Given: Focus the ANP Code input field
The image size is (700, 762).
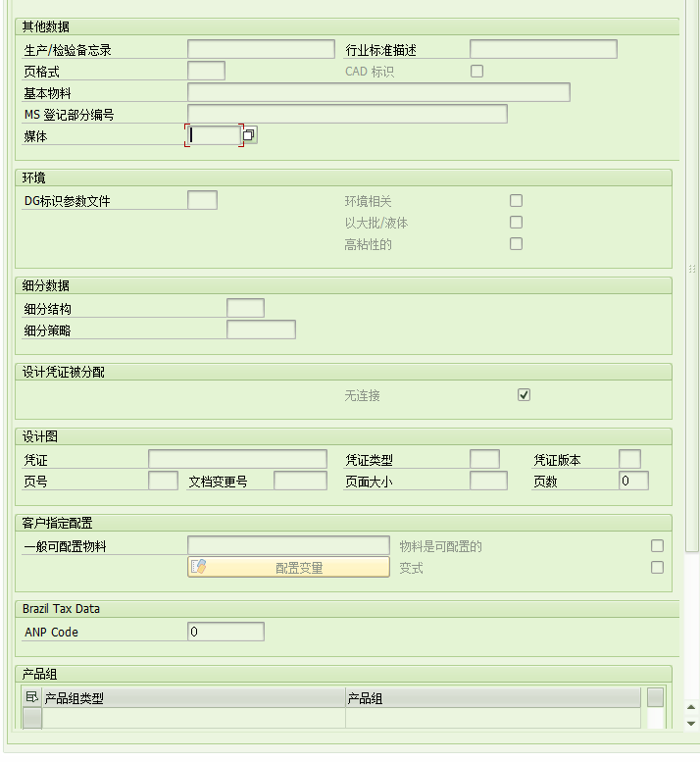Looking at the screenshot, I should pos(225,632).
